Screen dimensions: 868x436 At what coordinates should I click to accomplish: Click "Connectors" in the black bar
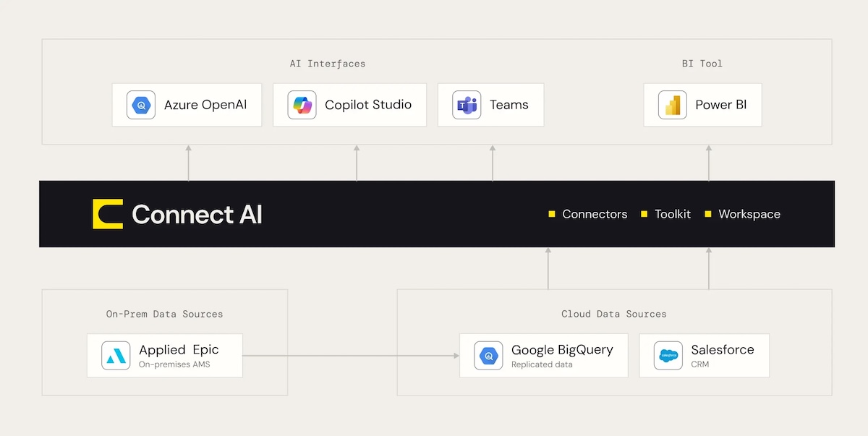pos(595,214)
